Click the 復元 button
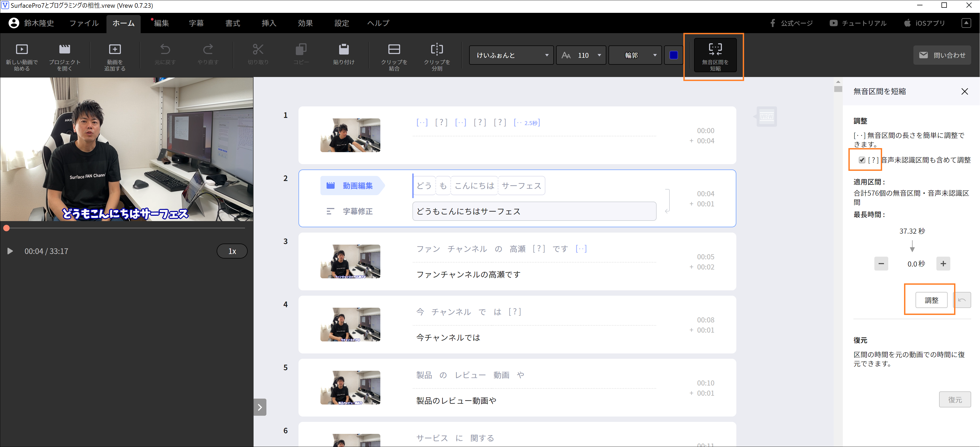The image size is (980, 447). (955, 400)
